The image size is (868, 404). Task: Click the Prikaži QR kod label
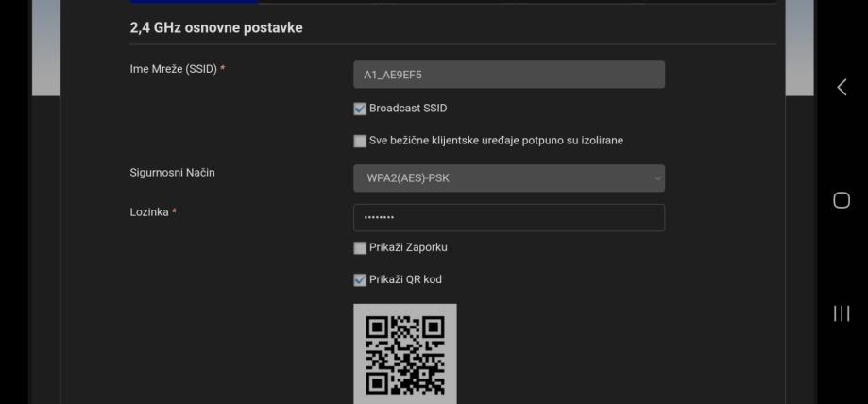point(405,279)
